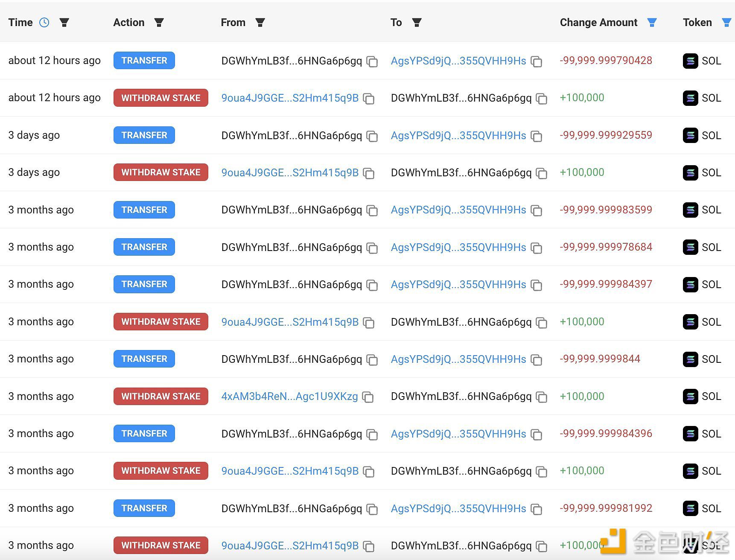The width and height of the screenshot is (735, 560).
Task: Copy To address in -99,999.9999844 row
Action: point(537,360)
